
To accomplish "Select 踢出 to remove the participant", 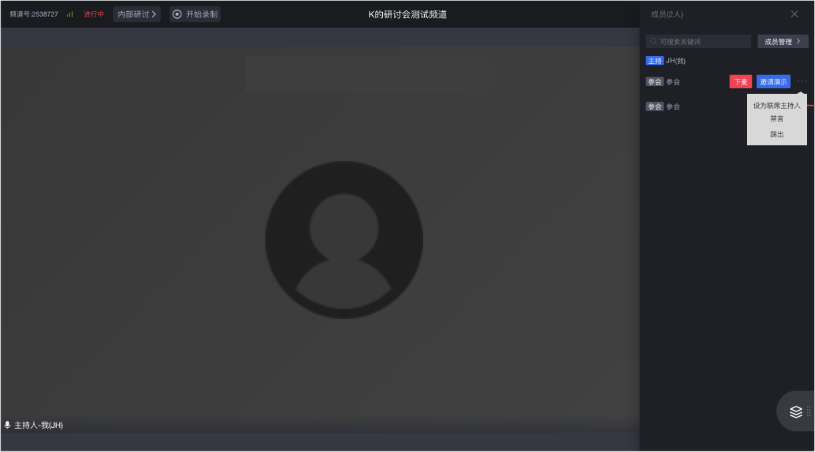I will coord(776,134).
